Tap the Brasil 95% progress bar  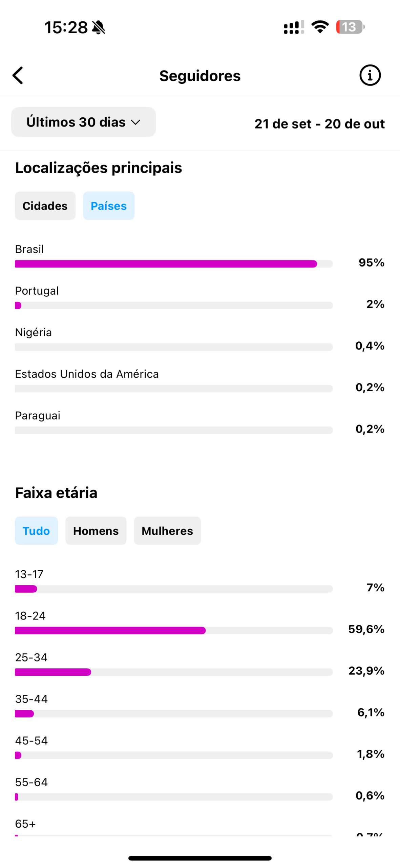[x=173, y=264]
